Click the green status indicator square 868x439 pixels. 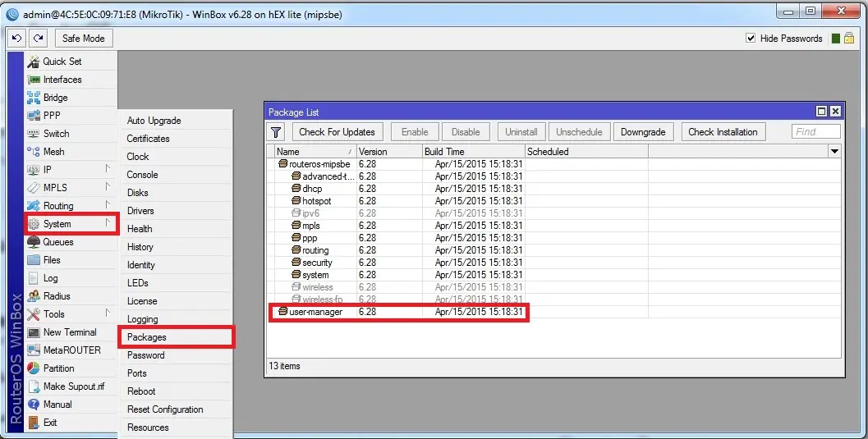click(836, 38)
